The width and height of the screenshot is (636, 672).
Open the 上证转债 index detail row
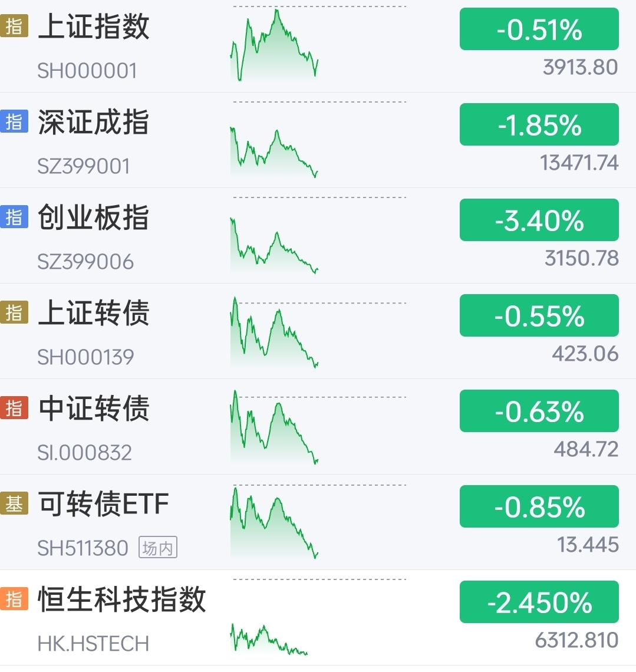[318, 331]
